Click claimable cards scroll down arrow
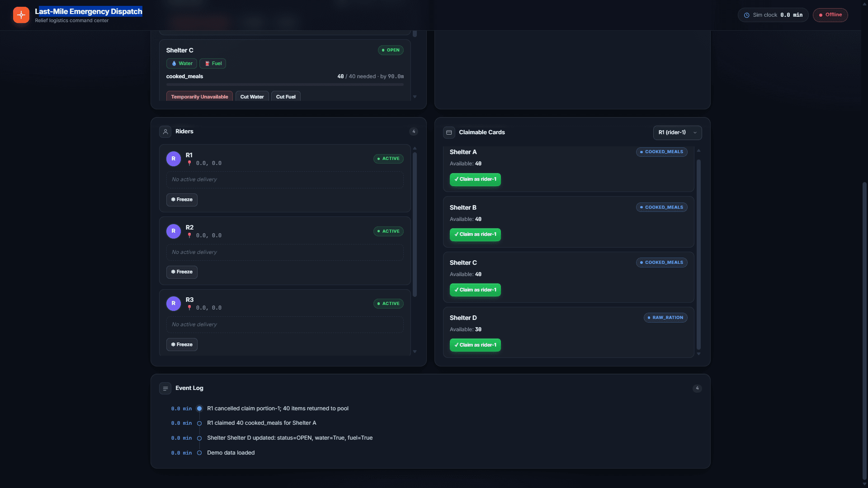 (x=698, y=354)
